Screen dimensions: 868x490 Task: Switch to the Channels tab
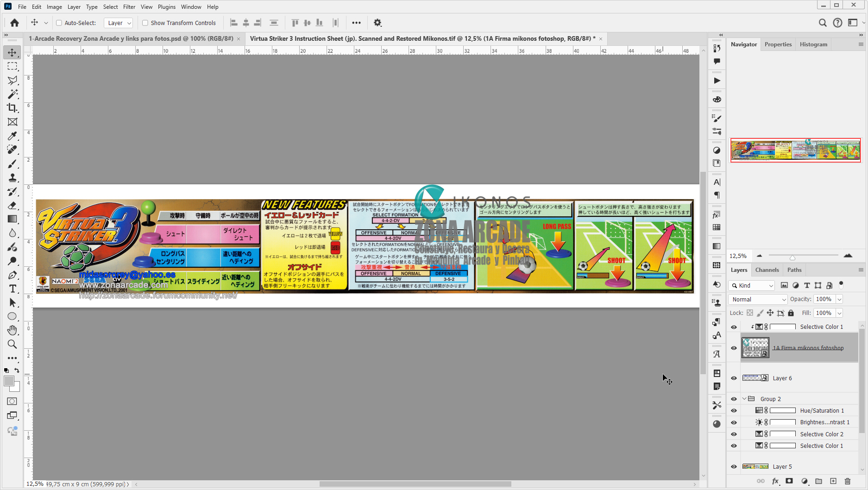coord(767,270)
